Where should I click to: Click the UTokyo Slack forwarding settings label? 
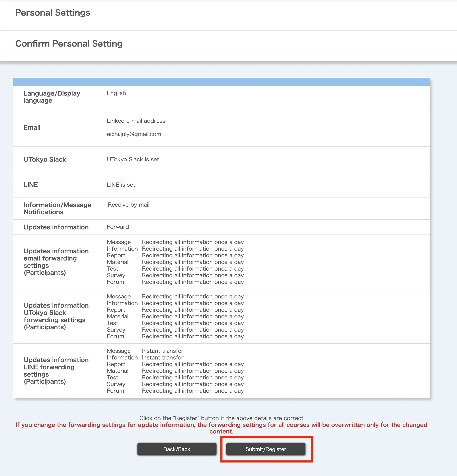[56, 316]
